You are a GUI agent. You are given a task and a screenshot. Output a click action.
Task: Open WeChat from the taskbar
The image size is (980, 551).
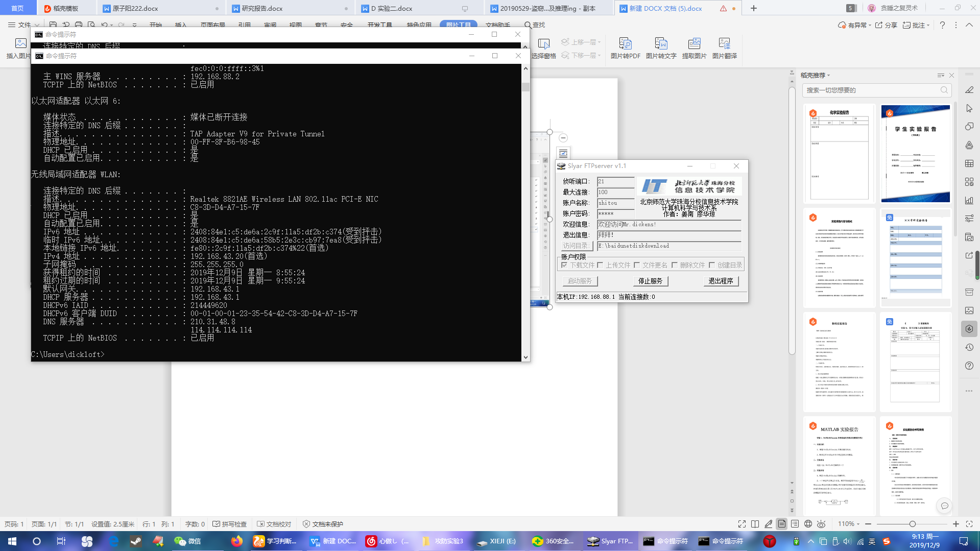(188, 541)
